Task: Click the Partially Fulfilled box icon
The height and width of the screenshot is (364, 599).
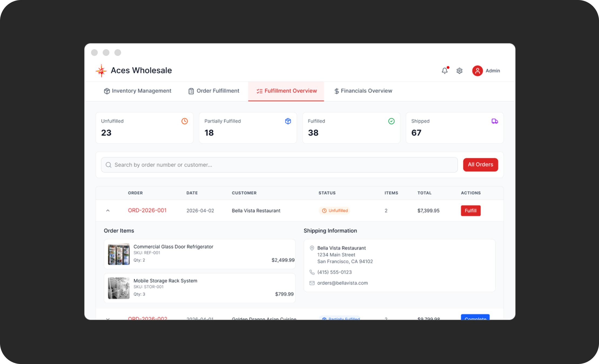Action: coord(288,121)
